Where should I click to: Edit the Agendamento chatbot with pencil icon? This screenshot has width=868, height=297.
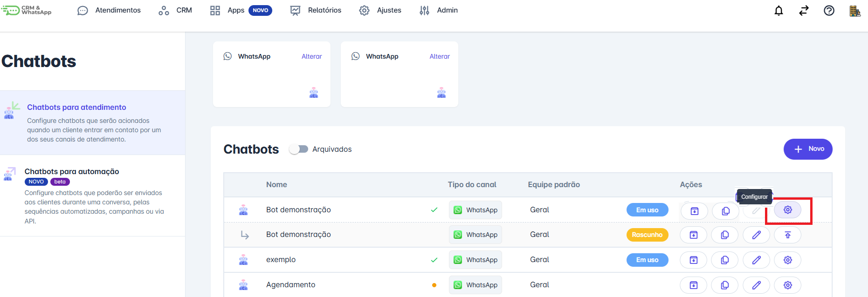pos(756,285)
